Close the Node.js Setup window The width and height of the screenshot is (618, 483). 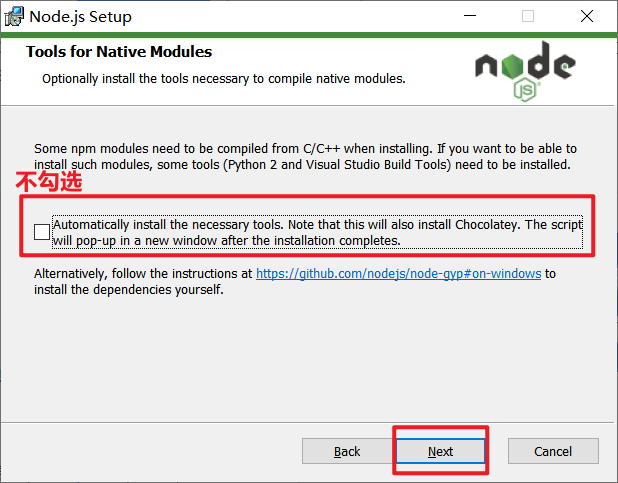[x=587, y=16]
